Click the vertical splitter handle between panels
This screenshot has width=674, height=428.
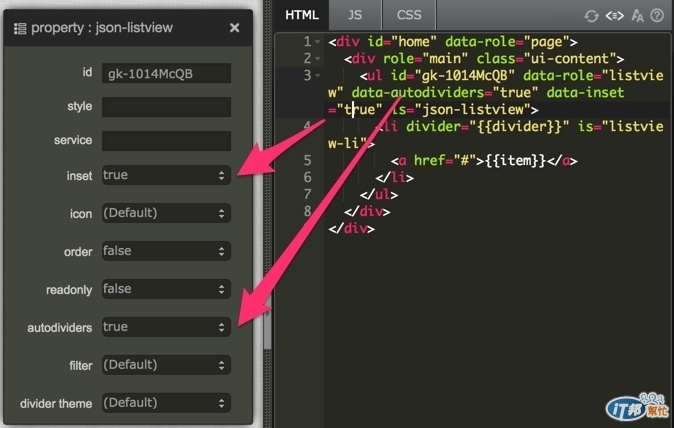267,325
